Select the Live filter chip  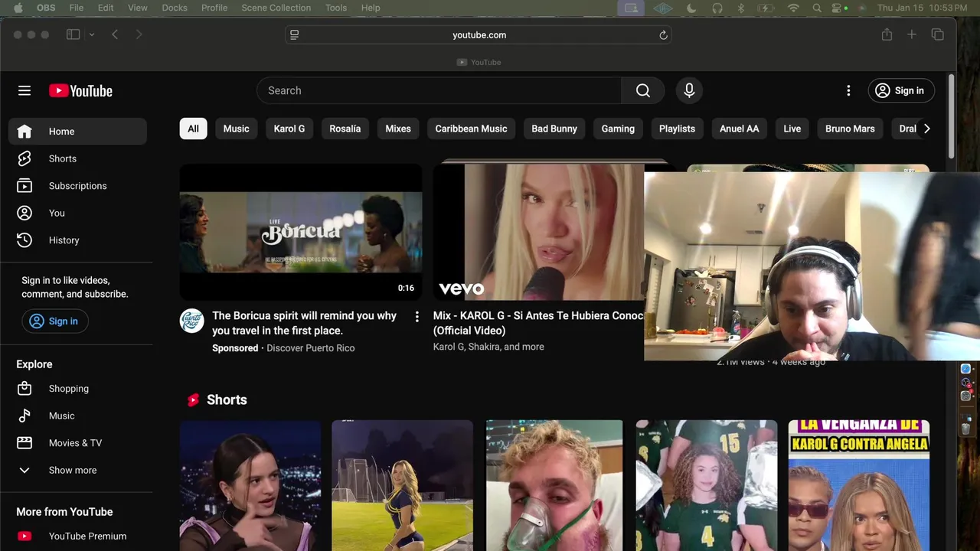click(x=792, y=129)
